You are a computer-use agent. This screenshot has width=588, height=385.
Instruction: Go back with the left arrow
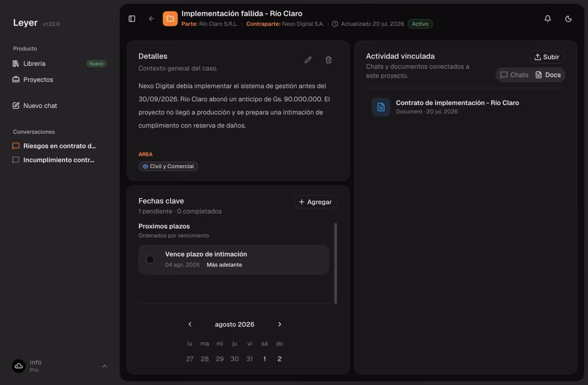pyautogui.click(x=151, y=19)
